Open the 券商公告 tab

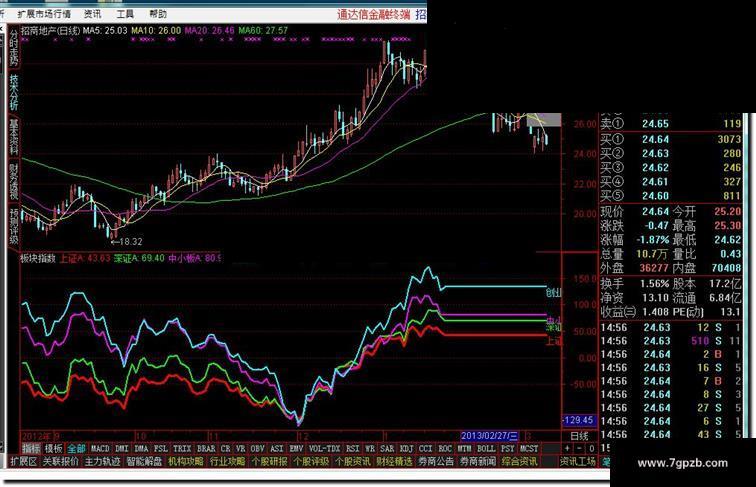coord(436,461)
